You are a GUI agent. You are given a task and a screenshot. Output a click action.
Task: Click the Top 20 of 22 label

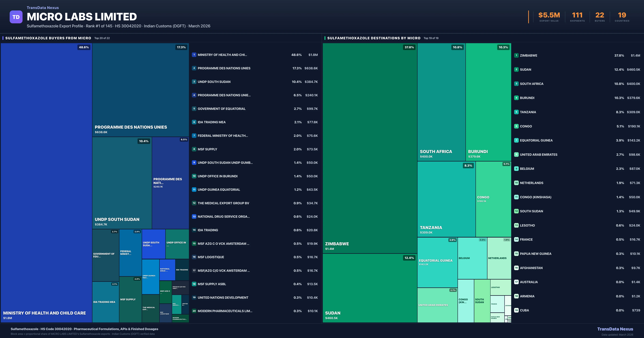click(x=102, y=38)
